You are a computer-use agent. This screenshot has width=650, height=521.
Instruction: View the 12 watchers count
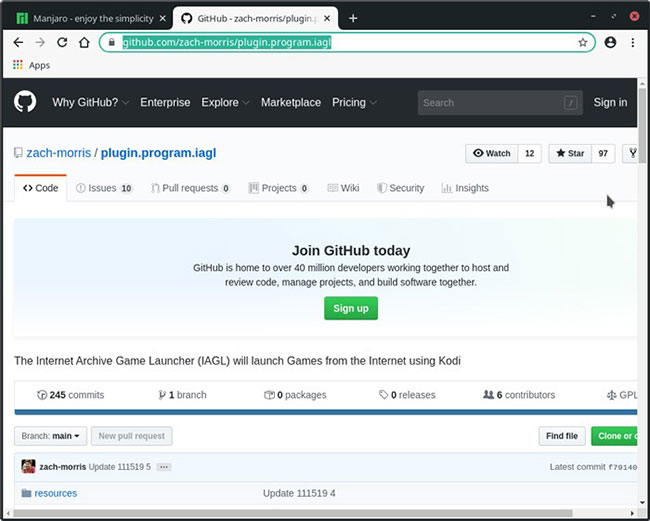point(529,153)
